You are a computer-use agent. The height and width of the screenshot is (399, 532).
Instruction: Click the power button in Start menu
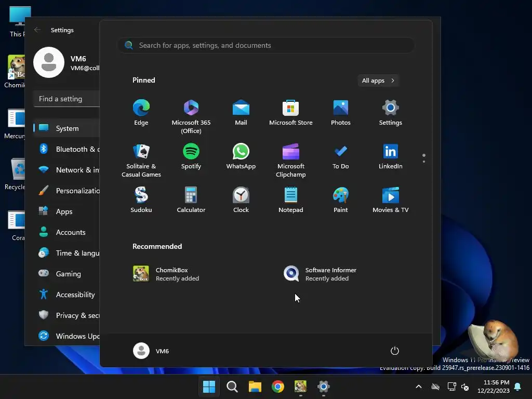(x=395, y=351)
